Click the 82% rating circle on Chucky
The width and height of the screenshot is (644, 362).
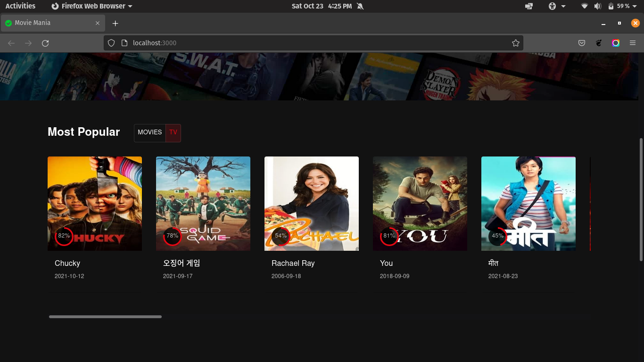point(64,236)
